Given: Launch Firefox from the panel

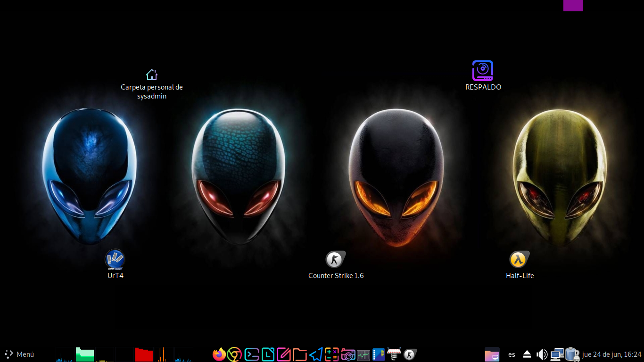Looking at the screenshot, I should coord(219,354).
